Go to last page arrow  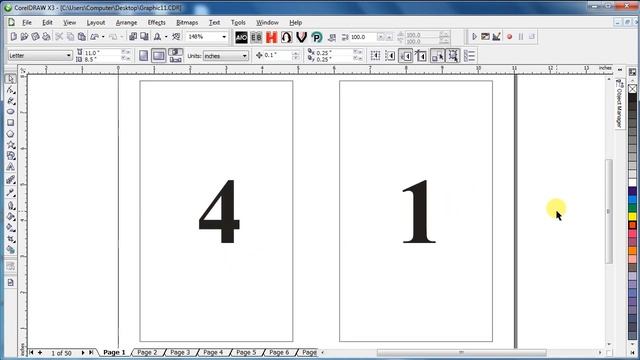coord(91,352)
